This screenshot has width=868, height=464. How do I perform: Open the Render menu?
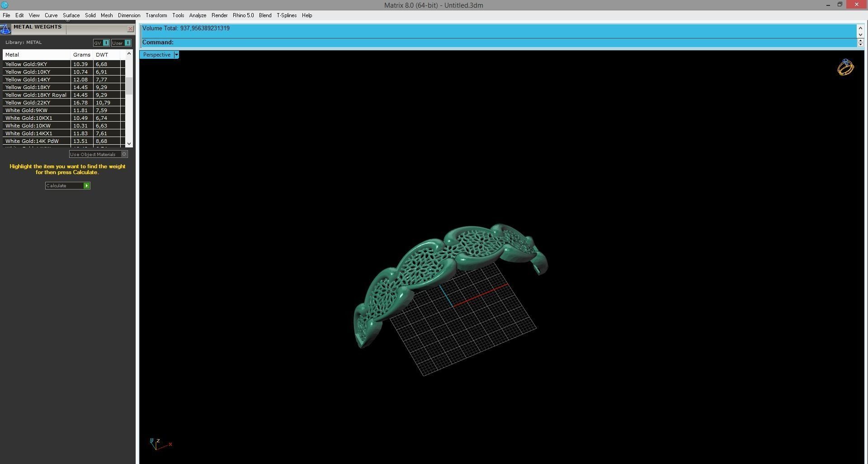(219, 15)
